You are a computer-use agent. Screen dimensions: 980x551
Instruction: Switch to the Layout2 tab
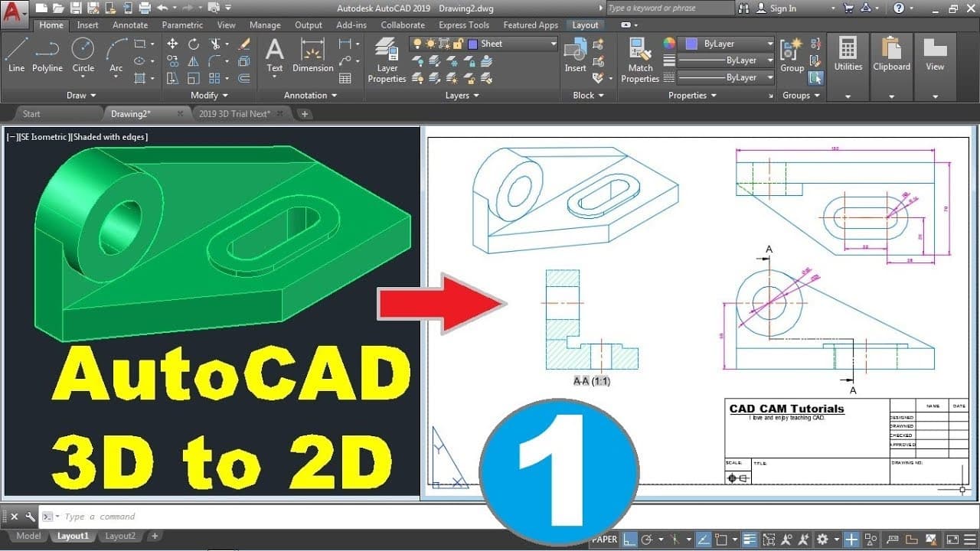(x=120, y=536)
